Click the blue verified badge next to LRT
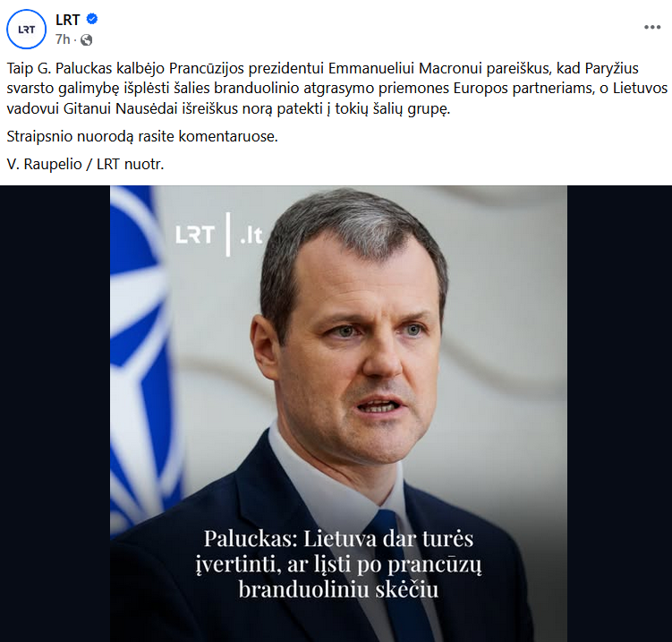 tap(92, 19)
